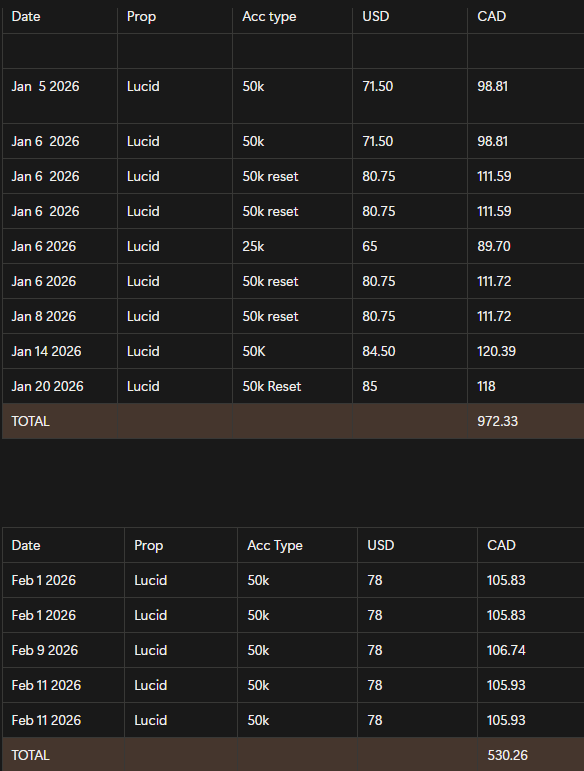Click the USD value 84.50
The height and width of the screenshot is (771, 584).
pos(379,352)
